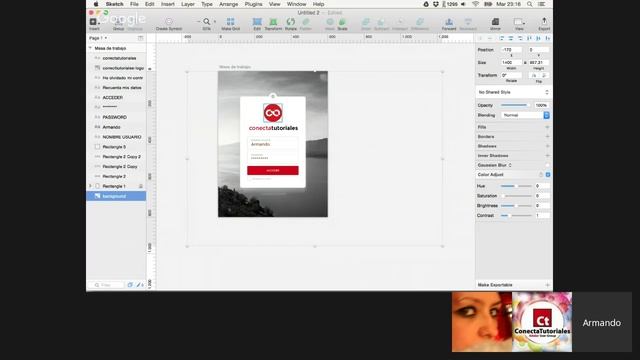Adjust the Opacity slider

(516, 105)
